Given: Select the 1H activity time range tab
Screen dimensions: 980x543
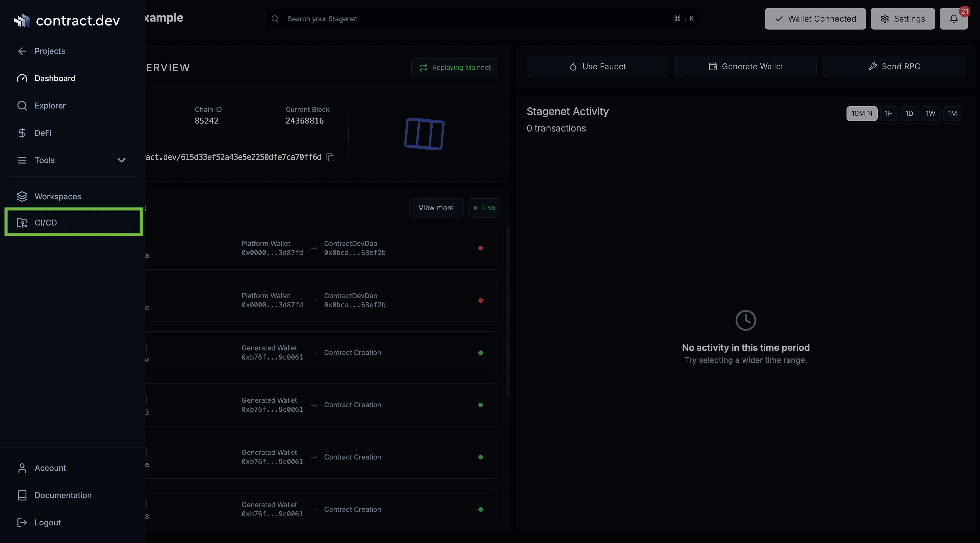Looking at the screenshot, I should click(889, 113).
